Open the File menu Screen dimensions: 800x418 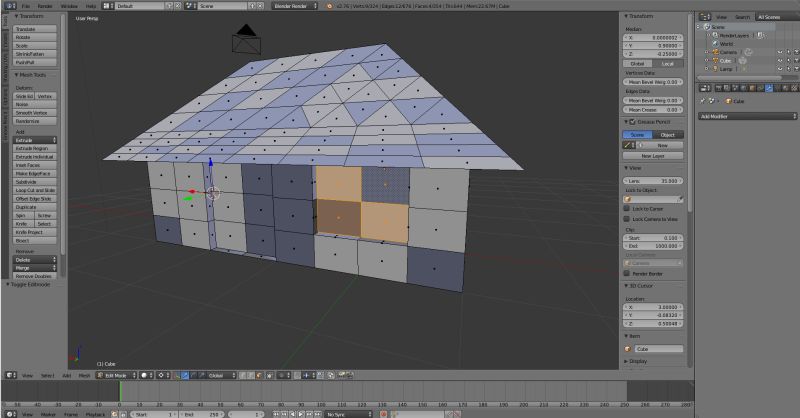pos(26,6)
